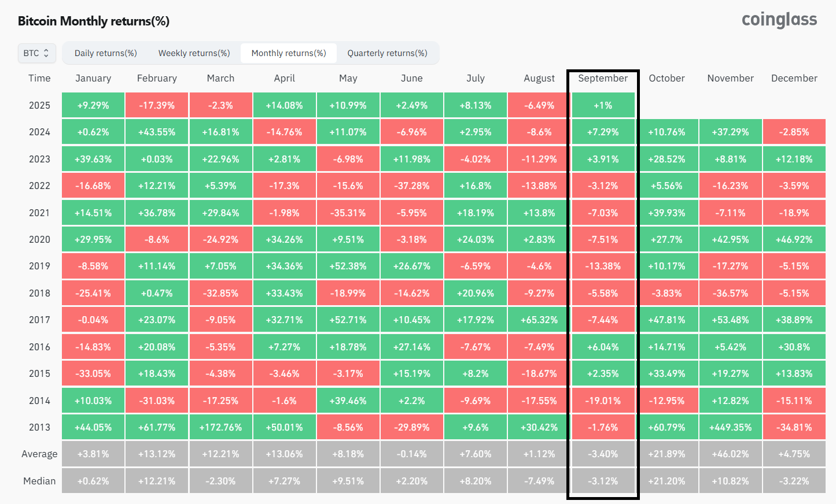The width and height of the screenshot is (836, 504).
Task: Click the coinglass logo
Action: [x=779, y=20]
